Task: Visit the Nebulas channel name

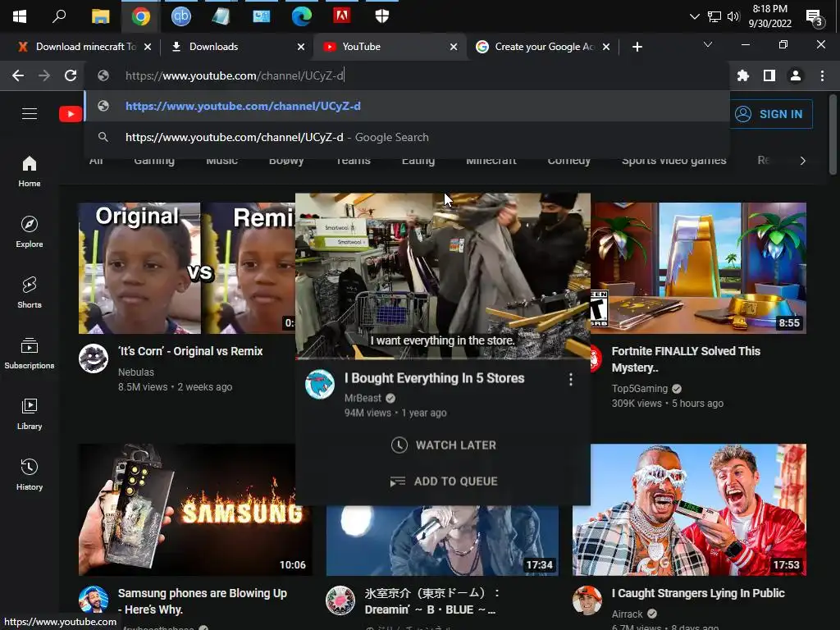Action: [136, 372]
